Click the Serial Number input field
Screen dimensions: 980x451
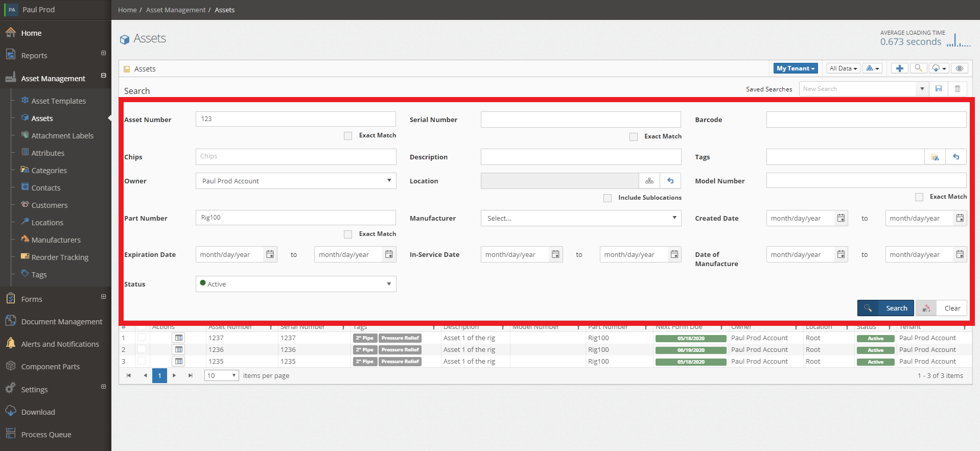coord(581,120)
